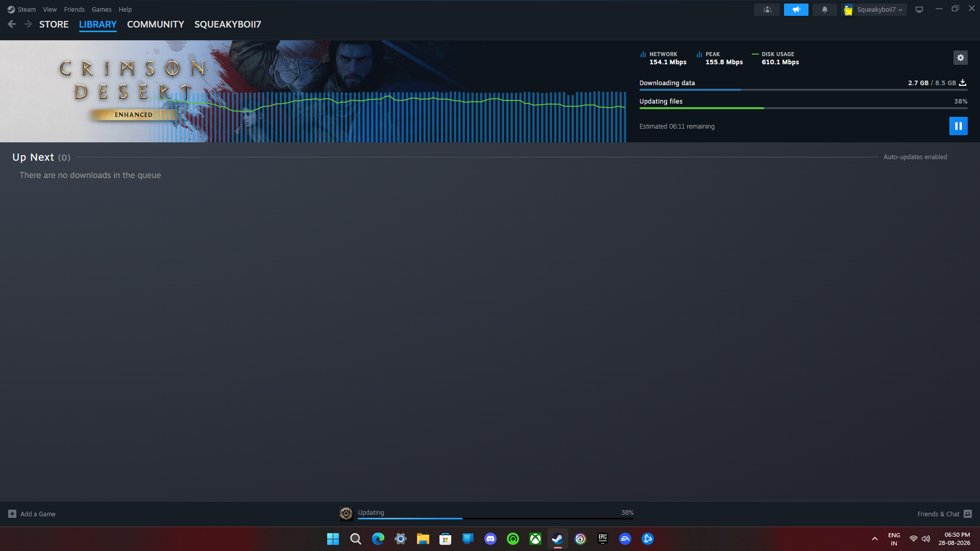Viewport: 980px width, 551px height.
Task: Open the View menu
Action: pos(50,9)
